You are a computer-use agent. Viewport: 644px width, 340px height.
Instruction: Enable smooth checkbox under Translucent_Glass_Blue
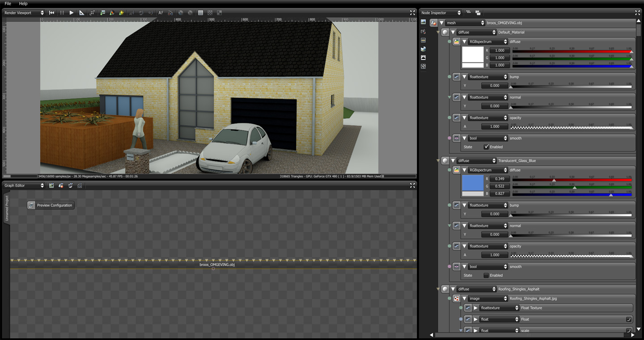click(x=487, y=276)
